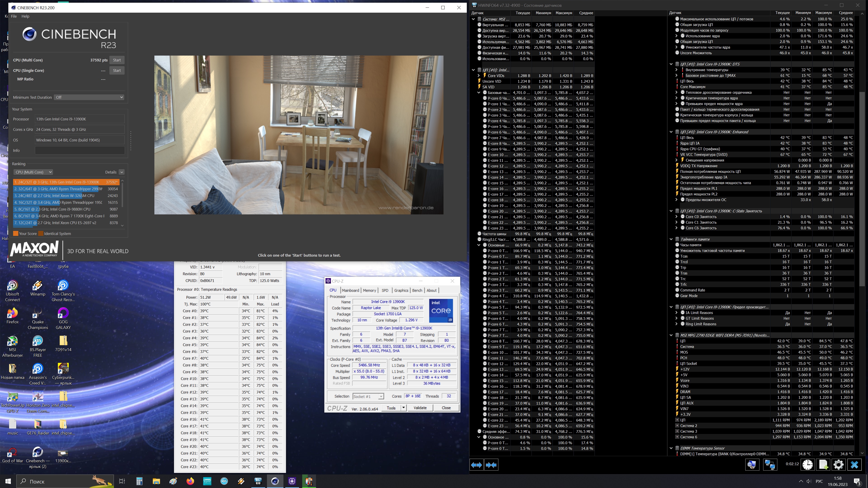Open Firefox from the Windows taskbar
Image resolution: width=868 pixels, height=488 pixels.
click(x=190, y=481)
